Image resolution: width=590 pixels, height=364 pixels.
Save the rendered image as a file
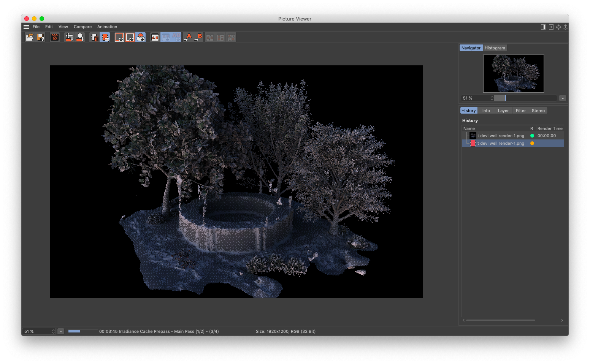pyautogui.click(x=41, y=37)
